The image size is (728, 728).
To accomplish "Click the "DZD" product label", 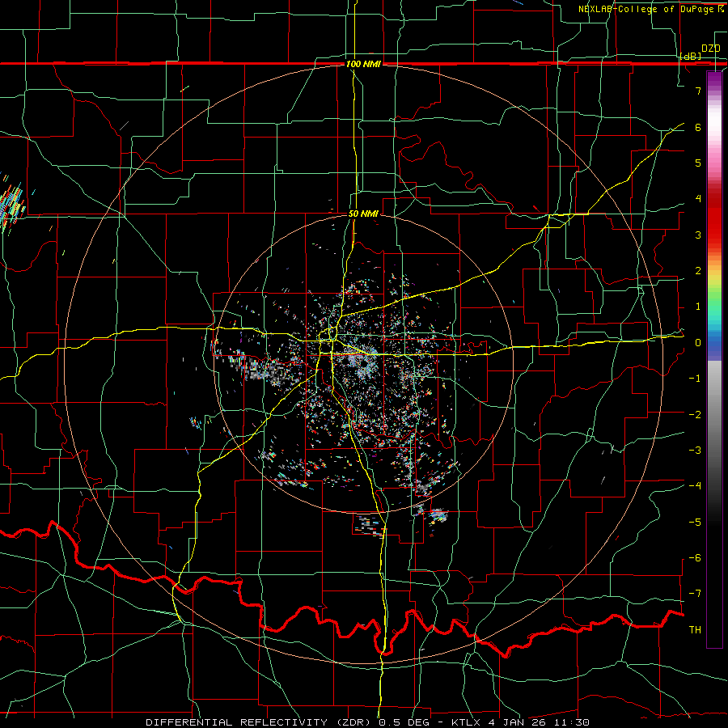I will click(x=711, y=49).
